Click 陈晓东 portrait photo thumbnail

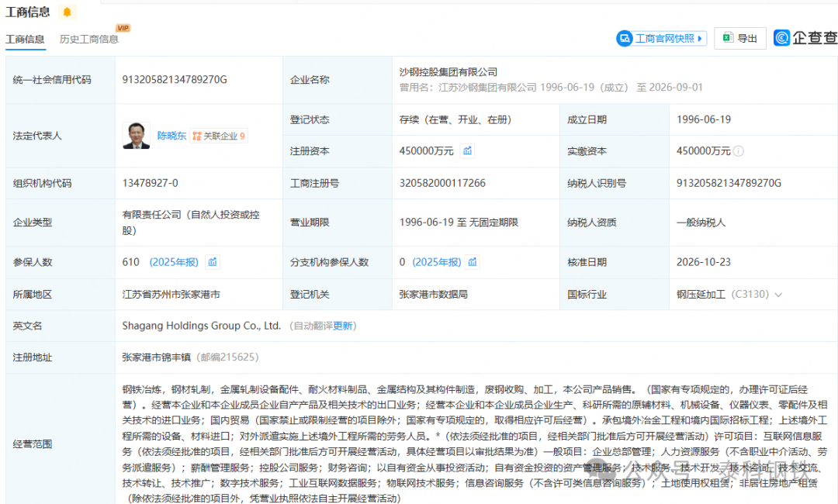click(x=137, y=136)
